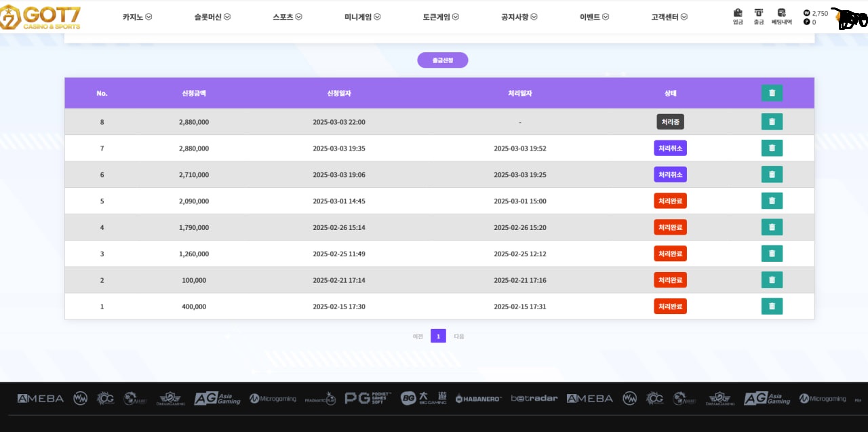
Task: Click the trash icon in table header
Action: point(772,93)
